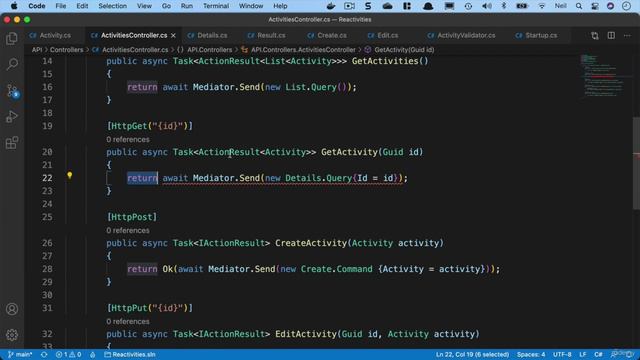Change indentation via Spaces: 4
The width and height of the screenshot is (640, 360).
point(531,354)
